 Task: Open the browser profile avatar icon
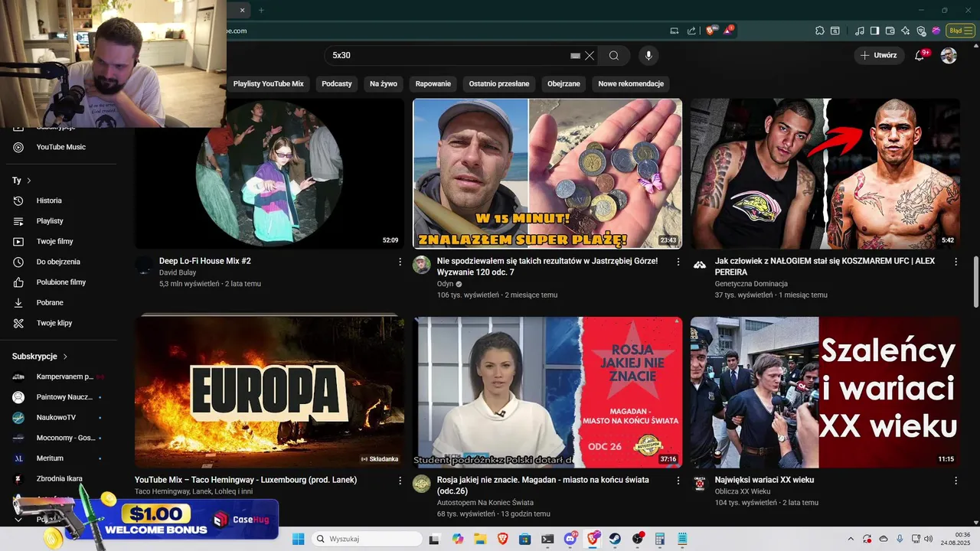pyautogui.click(x=936, y=31)
